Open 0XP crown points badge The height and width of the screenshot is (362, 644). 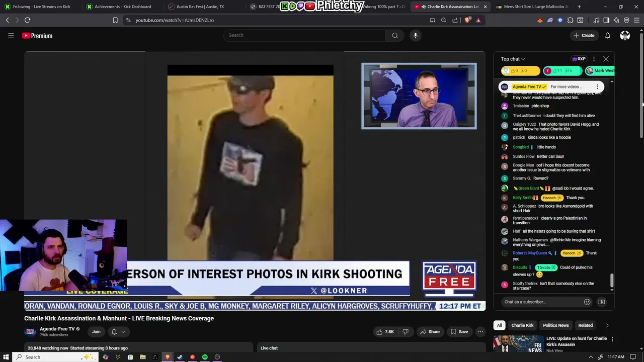(579, 59)
